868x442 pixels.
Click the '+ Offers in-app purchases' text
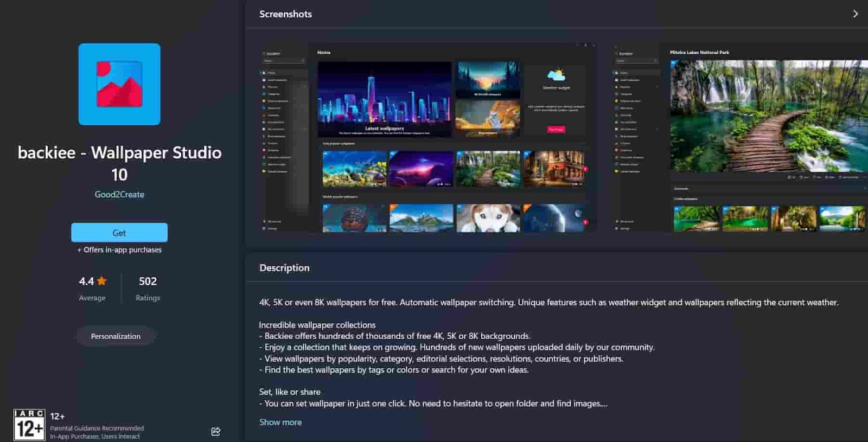(x=119, y=250)
